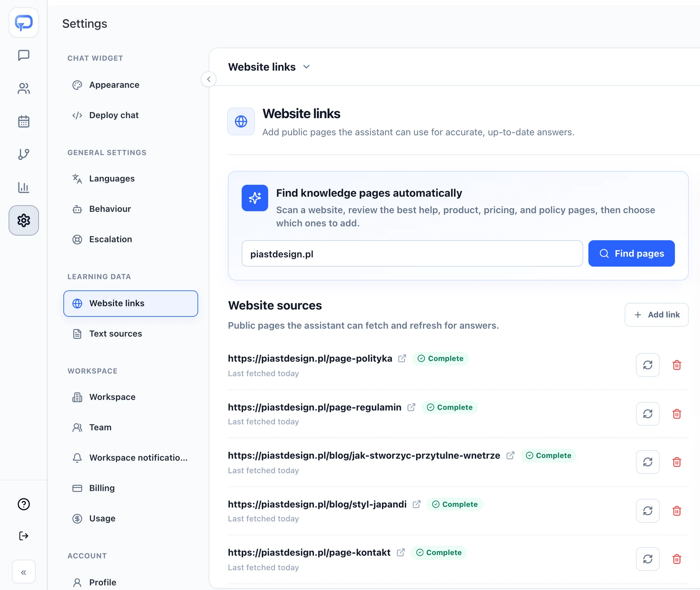Viewport: 700px width, 590px height.
Task: Click the Find pages button
Action: point(631,253)
